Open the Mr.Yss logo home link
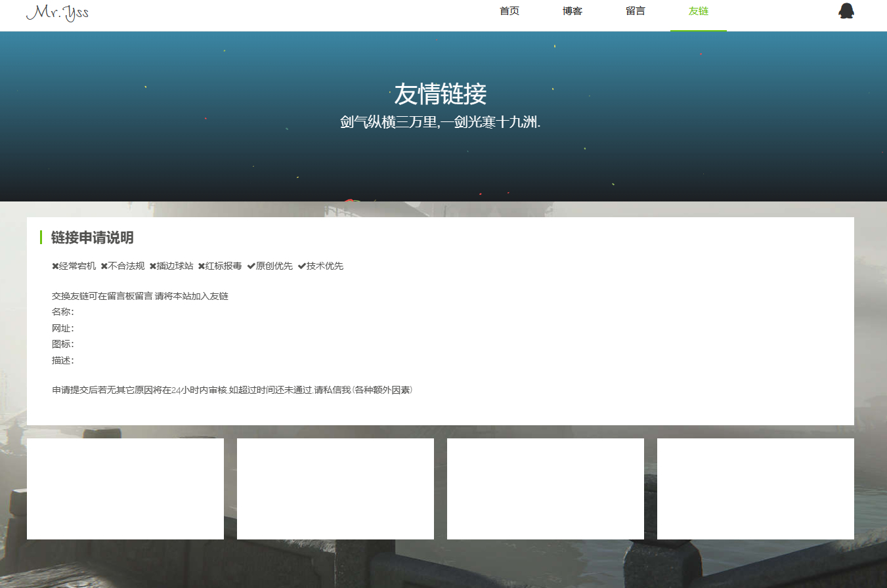This screenshot has width=887, height=588. (x=57, y=12)
